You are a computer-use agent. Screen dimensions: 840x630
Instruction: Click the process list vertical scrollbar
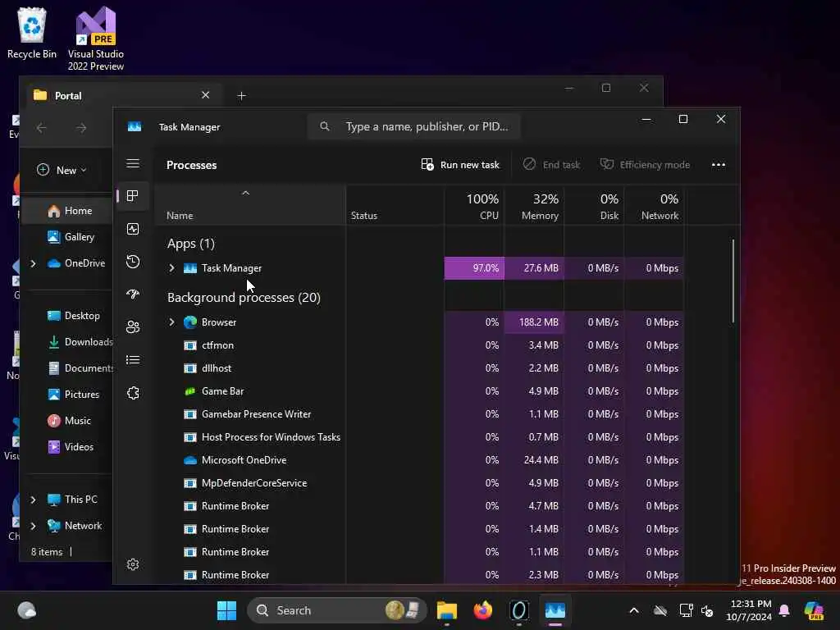[733, 281]
